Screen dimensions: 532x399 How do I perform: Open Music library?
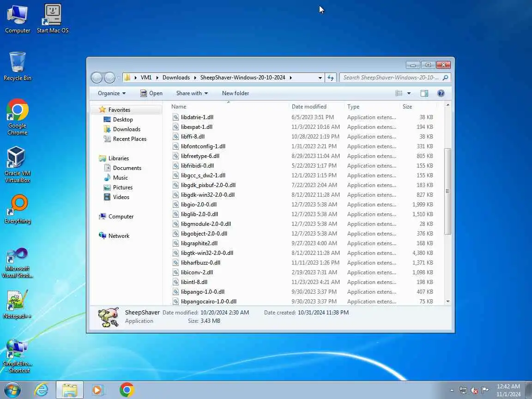121,178
